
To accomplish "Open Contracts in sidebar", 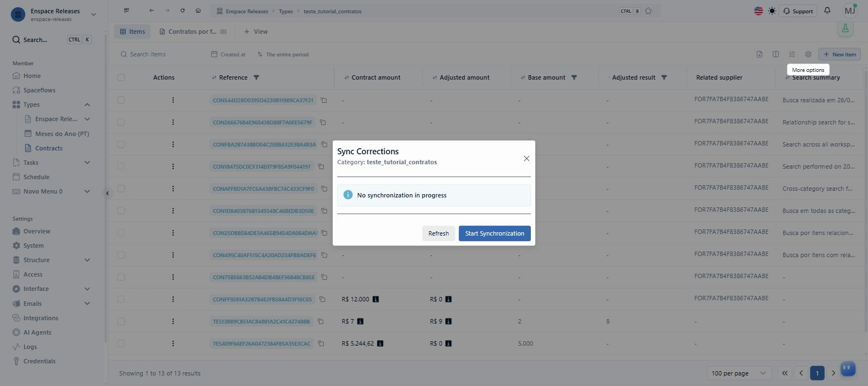I will click(x=49, y=148).
